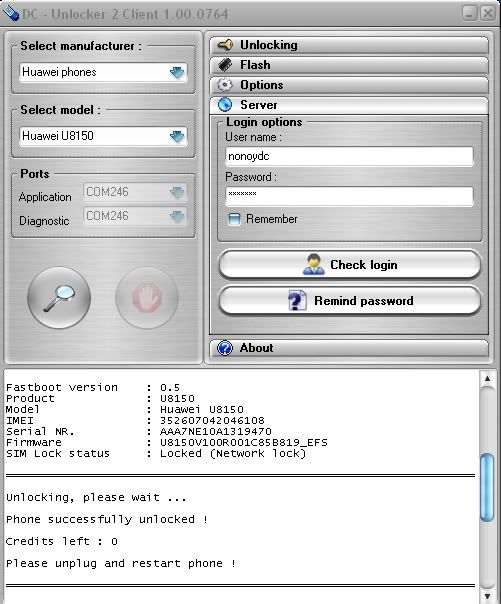Viewport: 501px width, 604px height.
Task: Open the Flash section tab
Action: pyautogui.click(x=349, y=65)
